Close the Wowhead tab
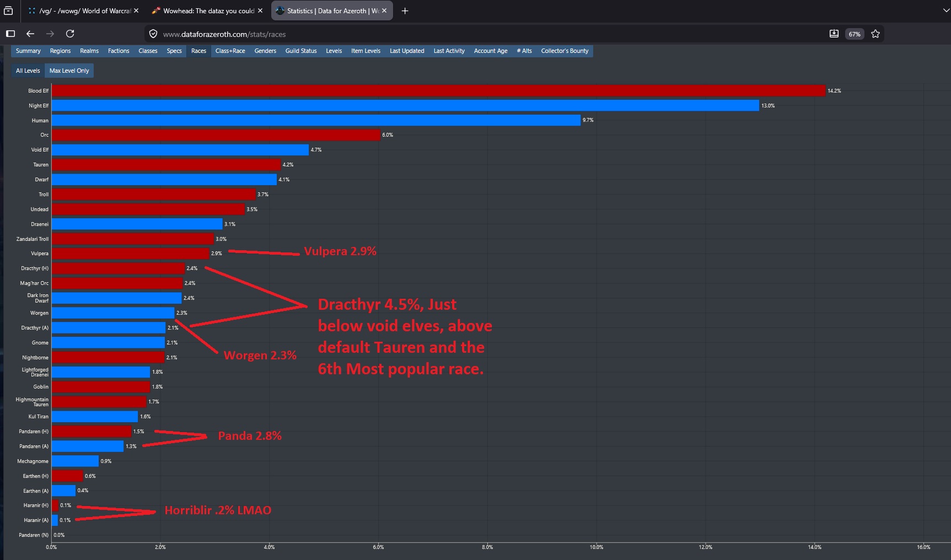The height and width of the screenshot is (560, 951). tap(260, 10)
